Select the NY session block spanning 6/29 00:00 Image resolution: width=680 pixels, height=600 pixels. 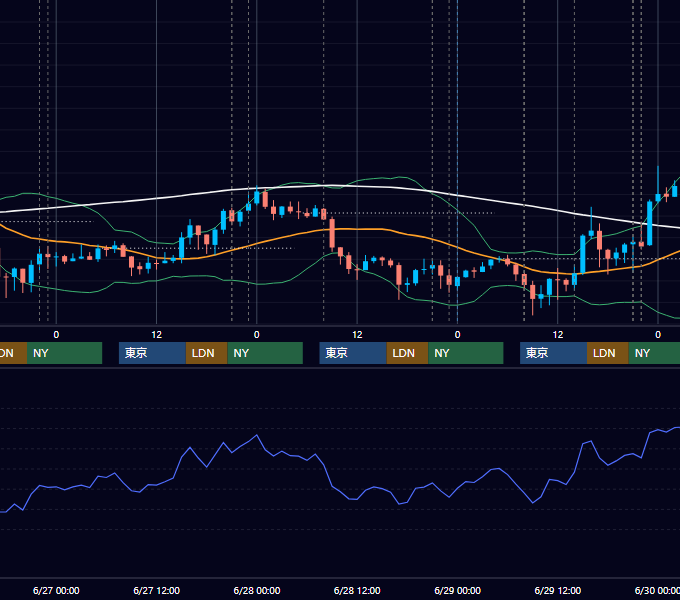466,353
